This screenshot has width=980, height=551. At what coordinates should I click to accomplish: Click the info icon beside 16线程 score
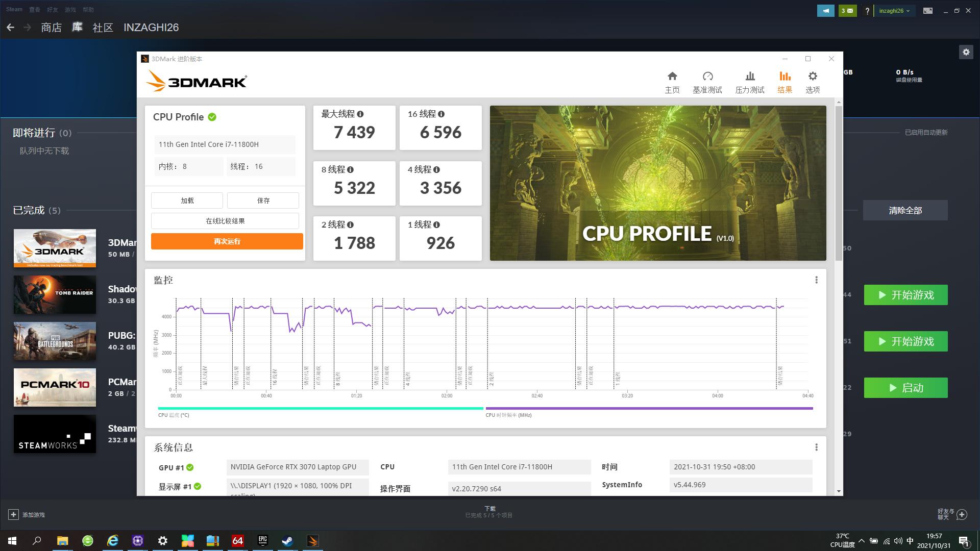coord(442,115)
